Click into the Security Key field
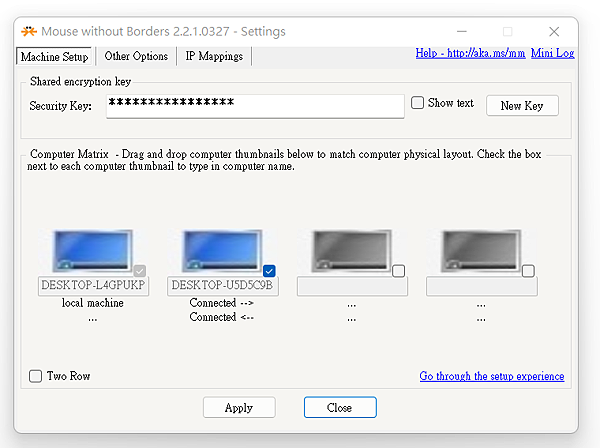This screenshot has width=600, height=448. [255, 106]
